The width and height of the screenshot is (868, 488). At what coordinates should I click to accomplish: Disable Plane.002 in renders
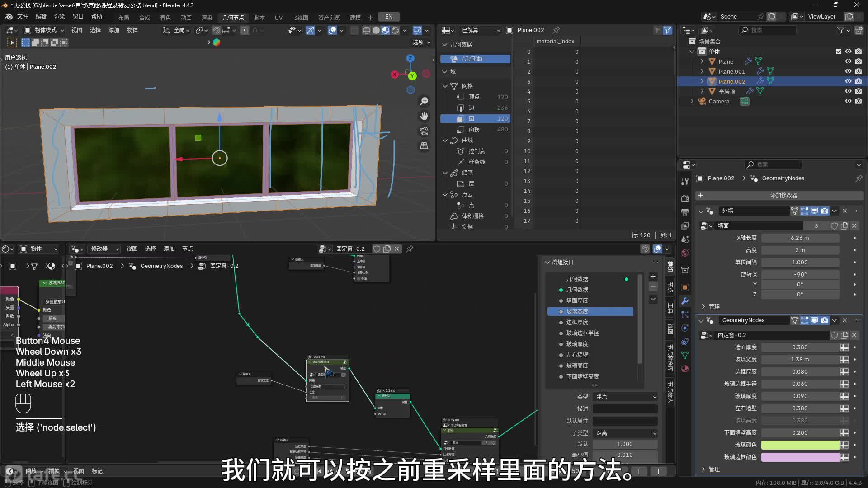coord(859,81)
